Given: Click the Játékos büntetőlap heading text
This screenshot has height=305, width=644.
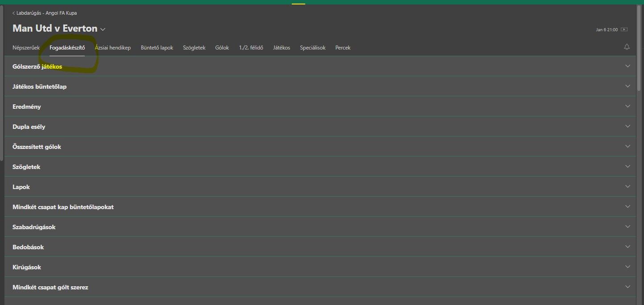Looking at the screenshot, I should click(40, 87).
